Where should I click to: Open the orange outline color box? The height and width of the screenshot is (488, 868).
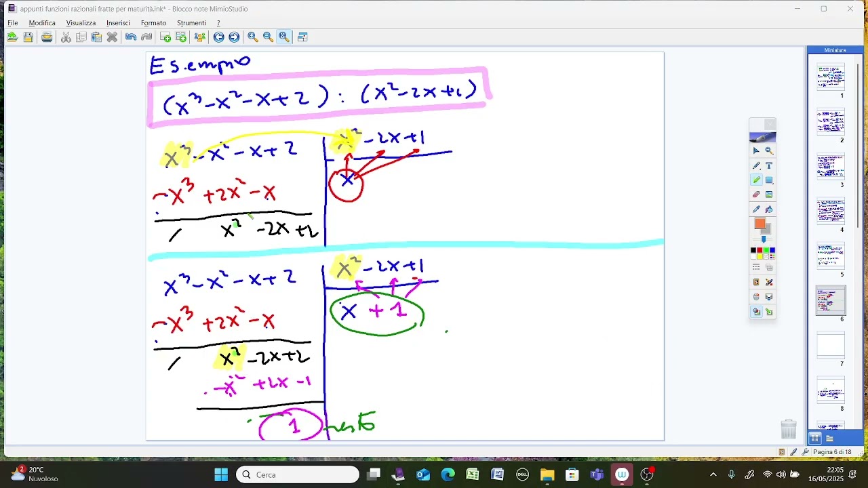[759, 224]
